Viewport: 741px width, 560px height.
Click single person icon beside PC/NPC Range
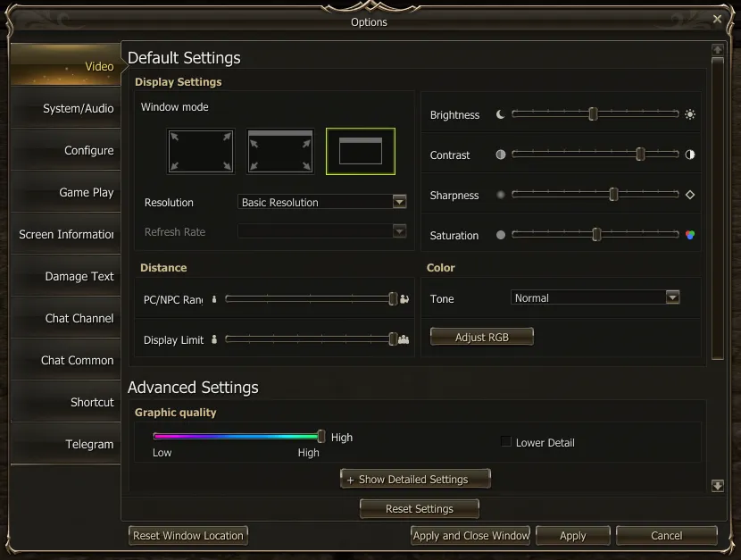tap(214, 299)
